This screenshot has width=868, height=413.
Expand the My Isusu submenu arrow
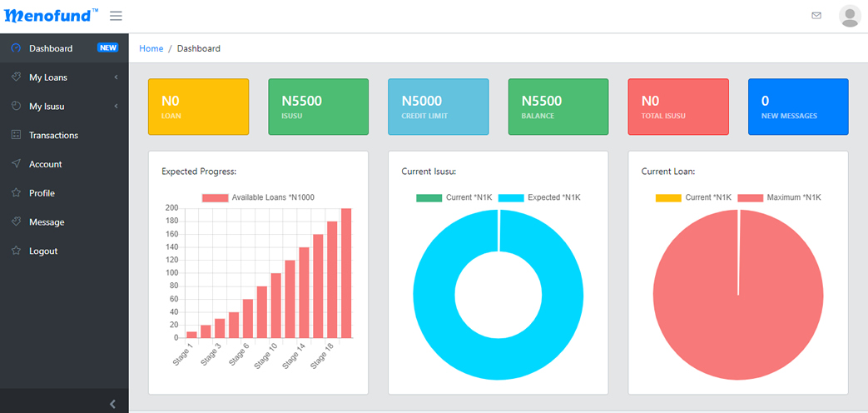pos(116,107)
